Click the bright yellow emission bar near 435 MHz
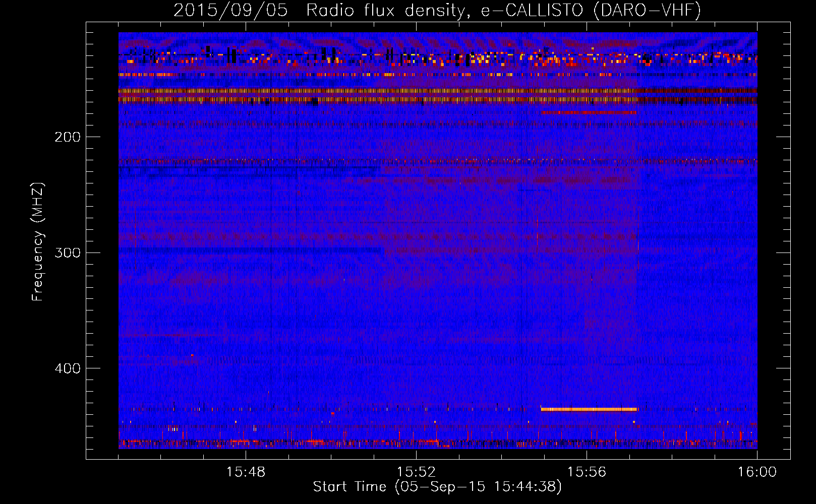Image resolution: width=816 pixels, height=504 pixels. [x=589, y=409]
